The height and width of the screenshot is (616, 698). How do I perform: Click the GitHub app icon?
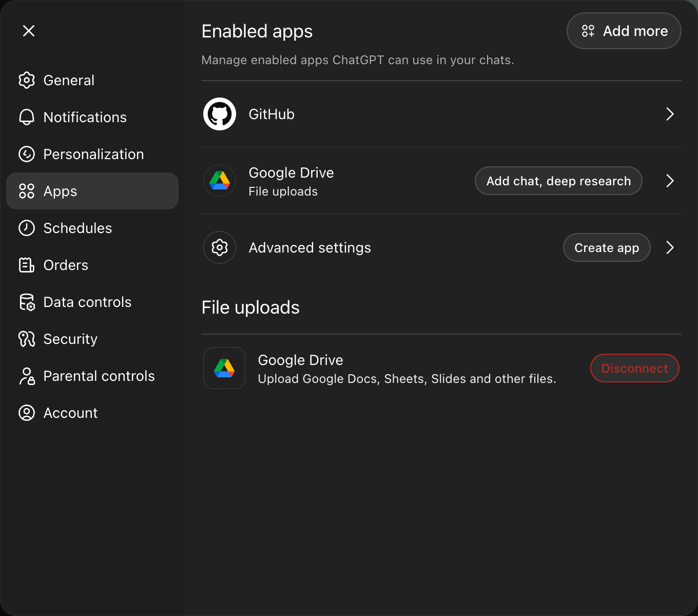pyautogui.click(x=219, y=114)
